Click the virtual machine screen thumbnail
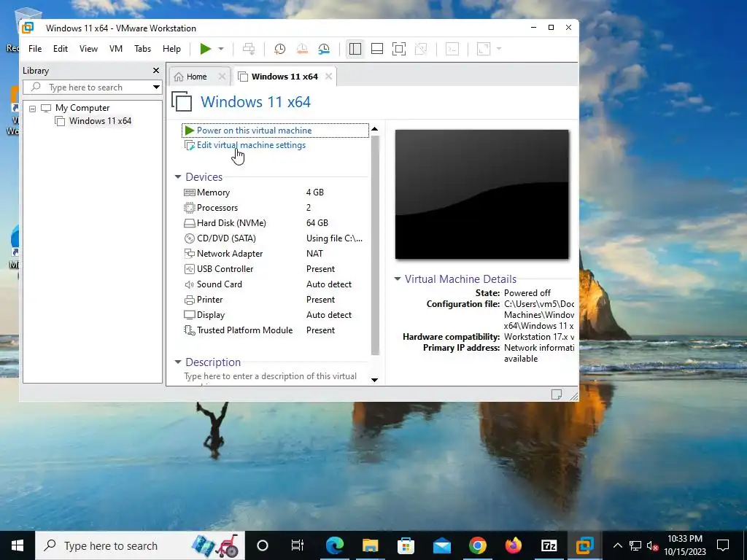The height and width of the screenshot is (560, 747). point(481,194)
